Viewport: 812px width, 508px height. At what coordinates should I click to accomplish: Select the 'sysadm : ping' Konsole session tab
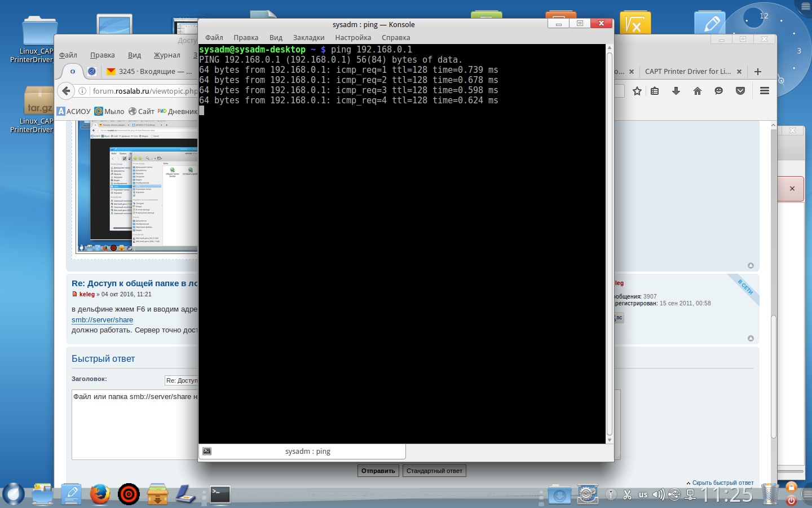click(307, 452)
